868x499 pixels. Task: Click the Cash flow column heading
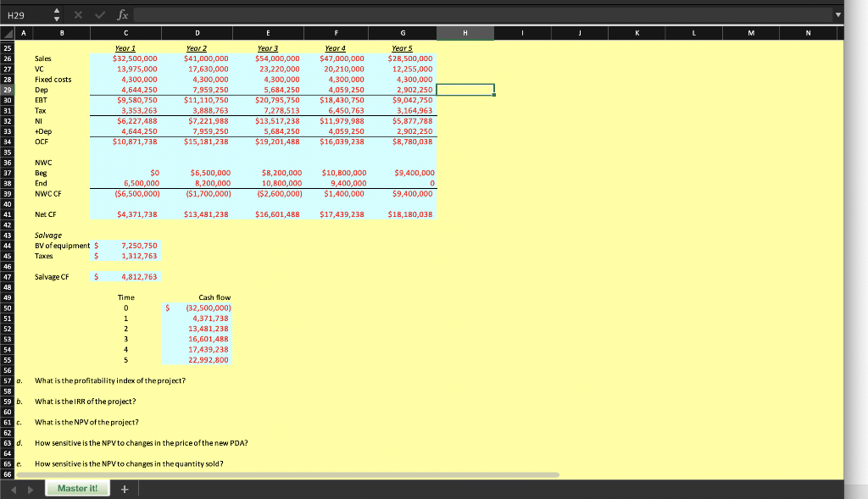tap(214, 297)
